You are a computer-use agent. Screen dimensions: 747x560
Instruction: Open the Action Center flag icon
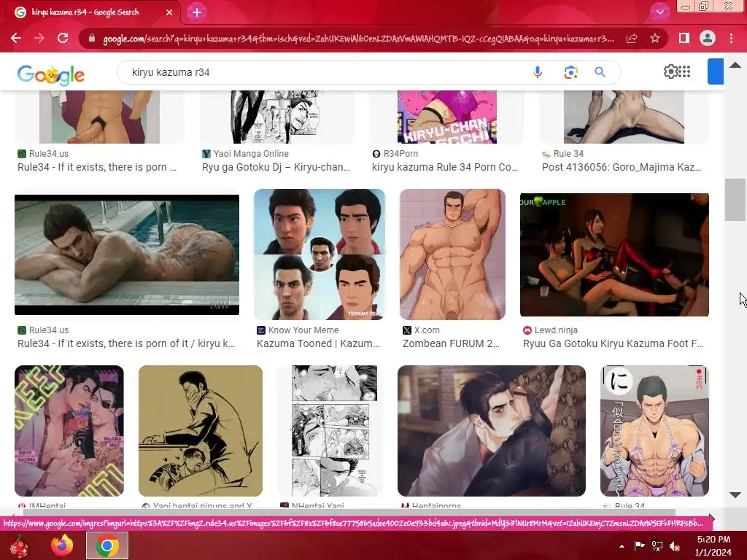[639, 545]
